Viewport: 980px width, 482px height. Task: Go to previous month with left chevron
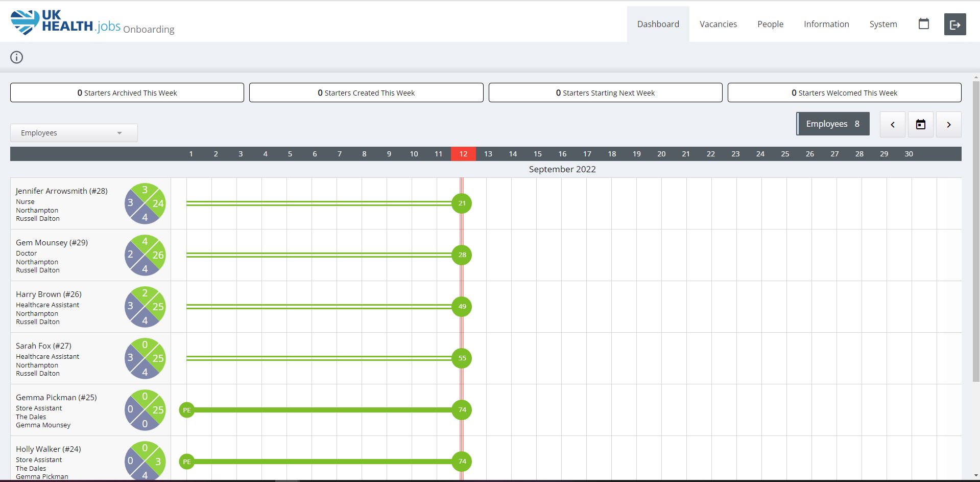892,125
